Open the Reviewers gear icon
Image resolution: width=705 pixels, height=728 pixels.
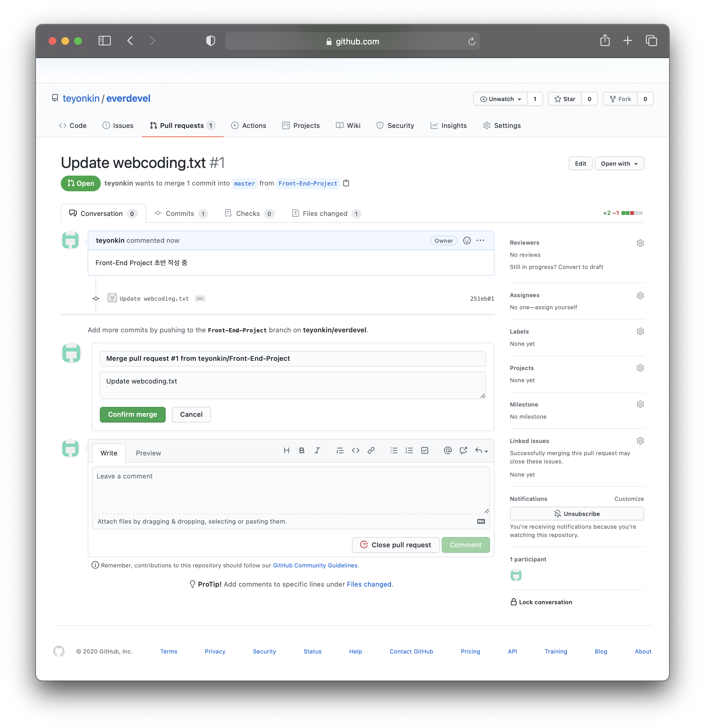640,243
